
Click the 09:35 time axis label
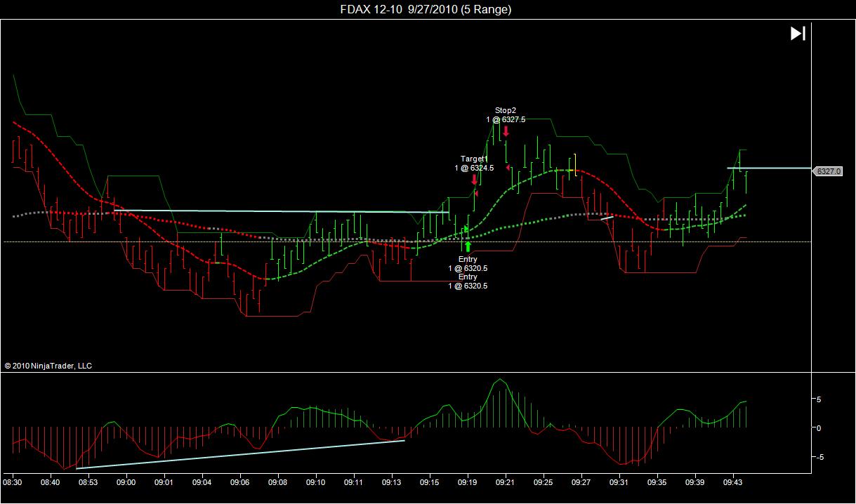click(x=657, y=483)
